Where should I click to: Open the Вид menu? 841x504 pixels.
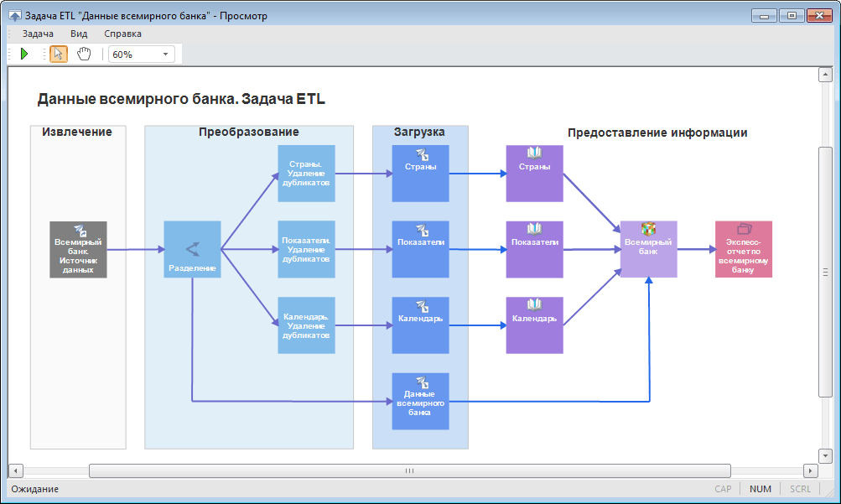(x=79, y=34)
